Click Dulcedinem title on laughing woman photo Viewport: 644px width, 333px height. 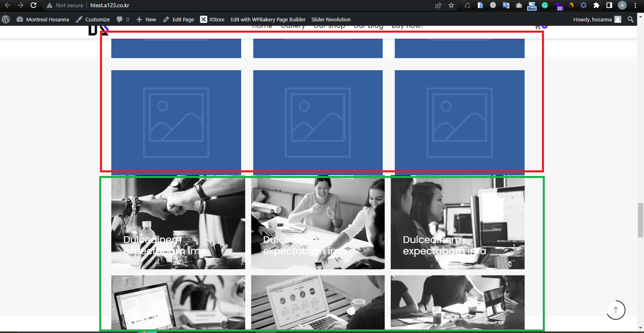click(305, 245)
